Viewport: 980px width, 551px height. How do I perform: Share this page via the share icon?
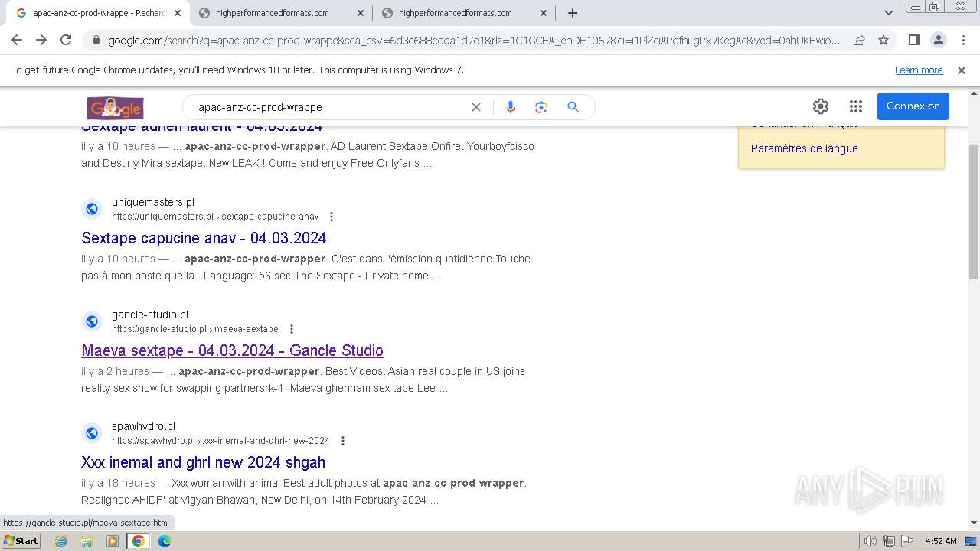(x=859, y=40)
